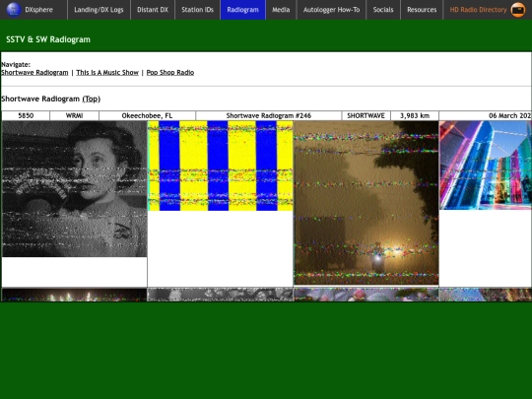
Task: Open the blue and yellow stripes image
Action: 221,166
